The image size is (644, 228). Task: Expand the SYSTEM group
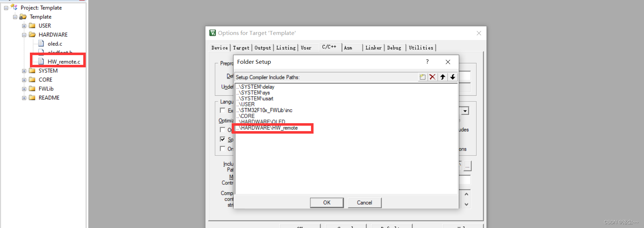24,71
